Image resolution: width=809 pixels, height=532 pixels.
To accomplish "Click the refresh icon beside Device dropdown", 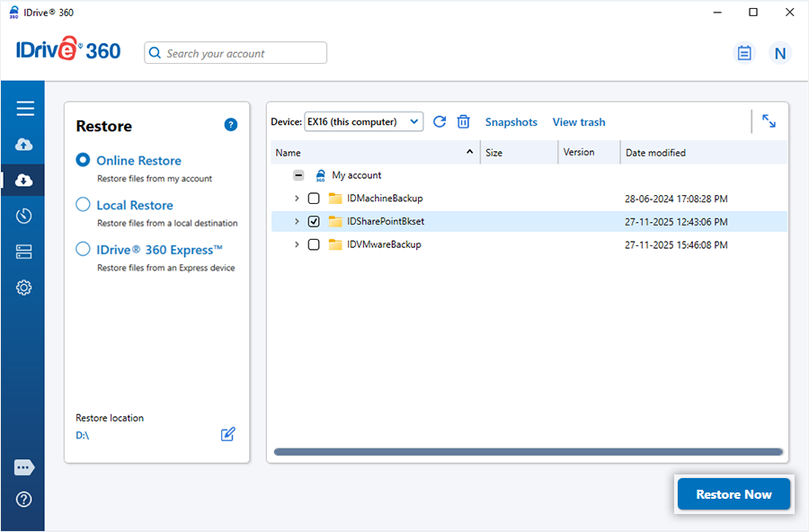I will click(x=440, y=121).
